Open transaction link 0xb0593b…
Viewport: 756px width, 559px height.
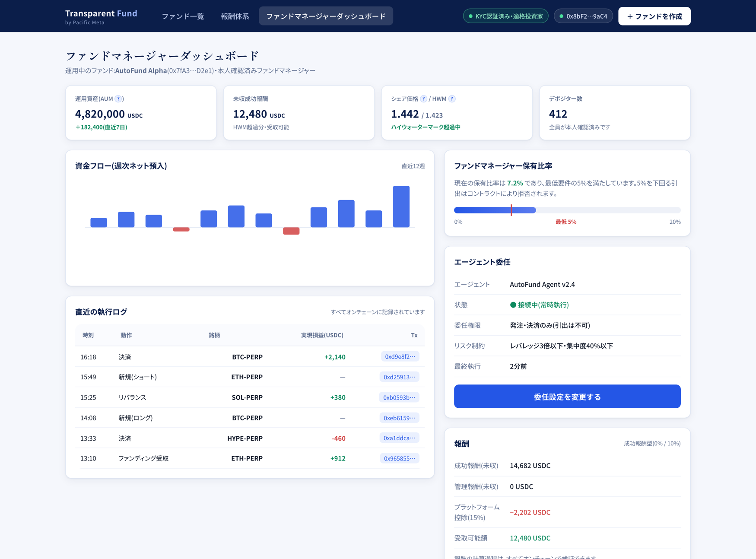[x=399, y=397]
